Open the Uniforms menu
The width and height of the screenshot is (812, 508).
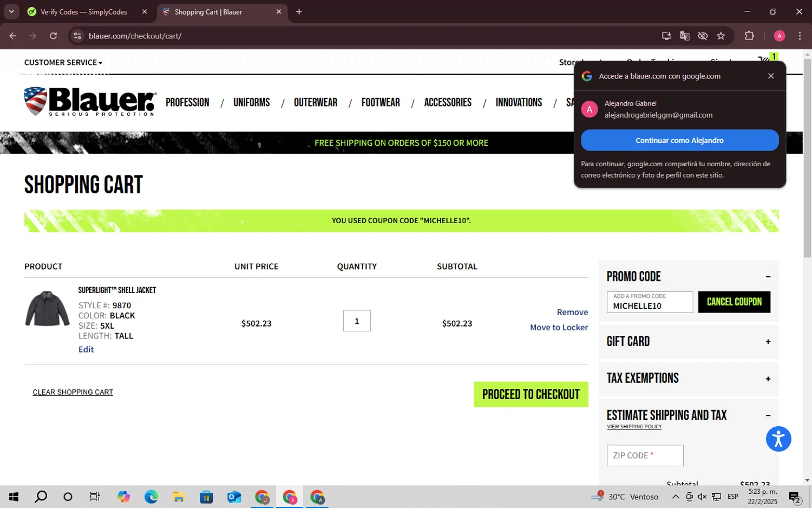pos(252,102)
